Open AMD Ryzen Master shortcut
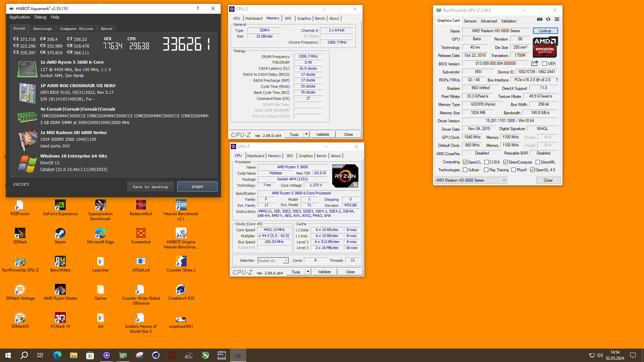Screen dimensions: 644x362 [x=60, y=292]
